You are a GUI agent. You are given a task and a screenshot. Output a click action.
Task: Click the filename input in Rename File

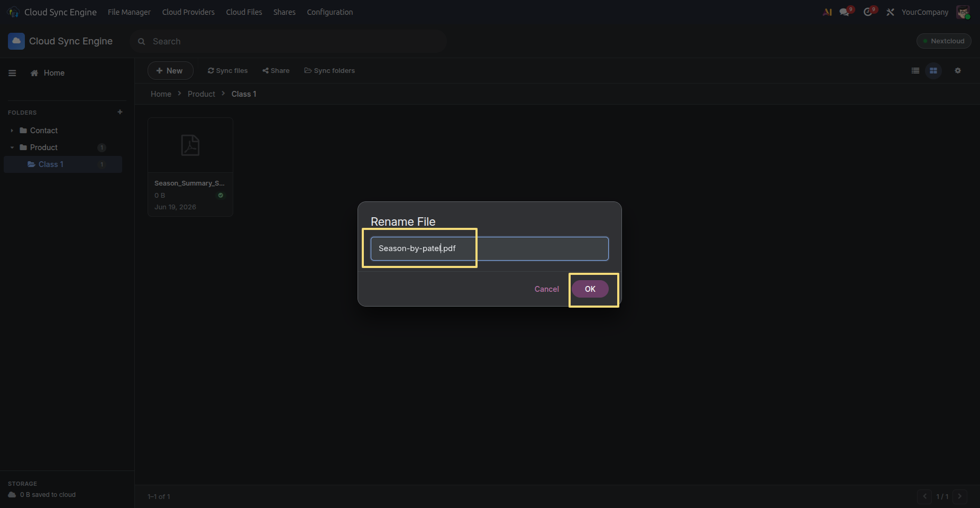coord(489,248)
